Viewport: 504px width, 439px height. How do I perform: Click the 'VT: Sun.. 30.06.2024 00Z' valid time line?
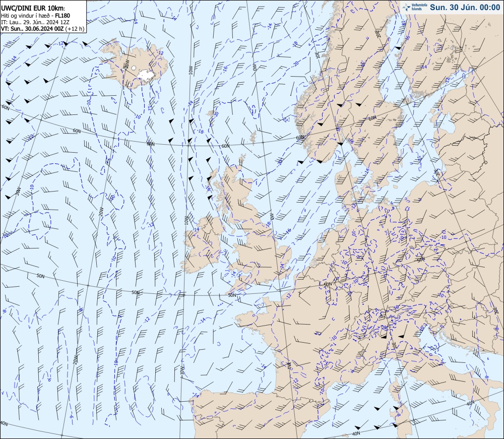(x=43, y=29)
